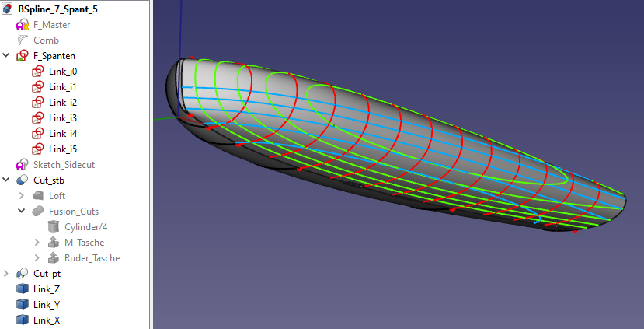
Task: Select the Link_X tree item label
Action: pos(47,320)
